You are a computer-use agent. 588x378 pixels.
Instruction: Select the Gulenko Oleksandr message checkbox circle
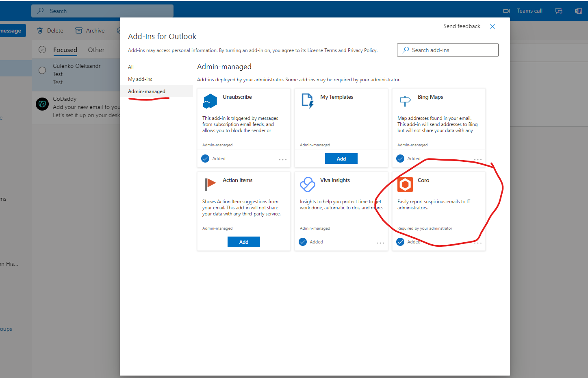click(42, 70)
